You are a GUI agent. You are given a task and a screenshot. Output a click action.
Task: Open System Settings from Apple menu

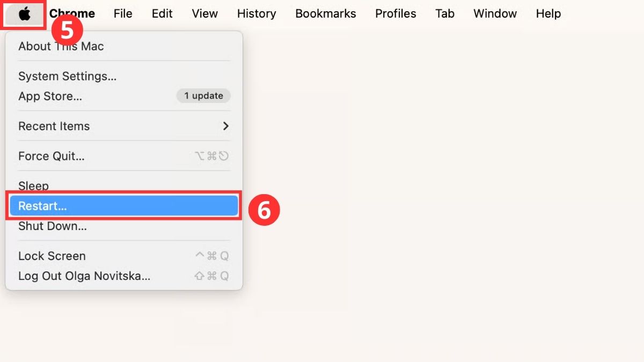[x=67, y=76]
